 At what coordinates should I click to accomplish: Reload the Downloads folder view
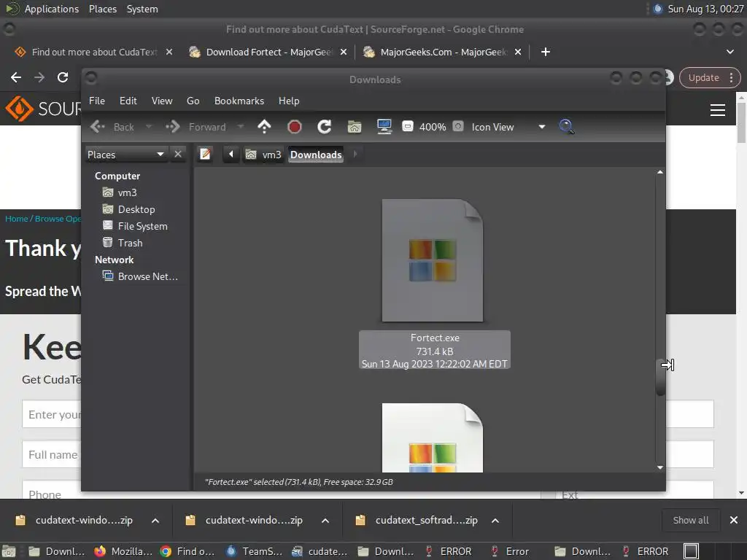pos(325,127)
